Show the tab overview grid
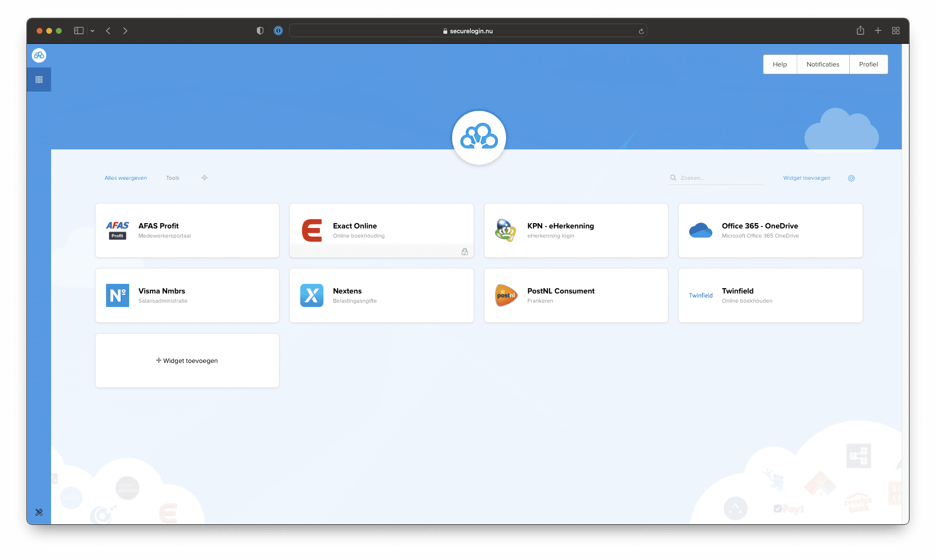The width and height of the screenshot is (936, 560). [896, 31]
